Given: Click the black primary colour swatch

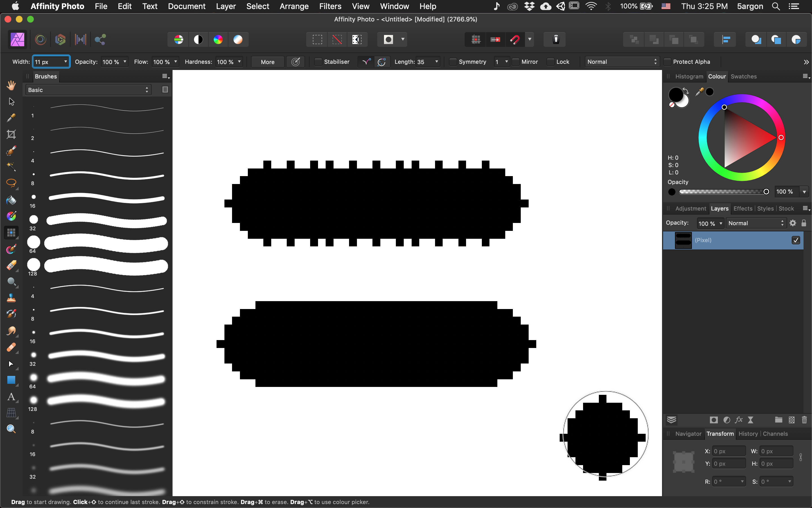Looking at the screenshot, I should click(x=676, y=95).
